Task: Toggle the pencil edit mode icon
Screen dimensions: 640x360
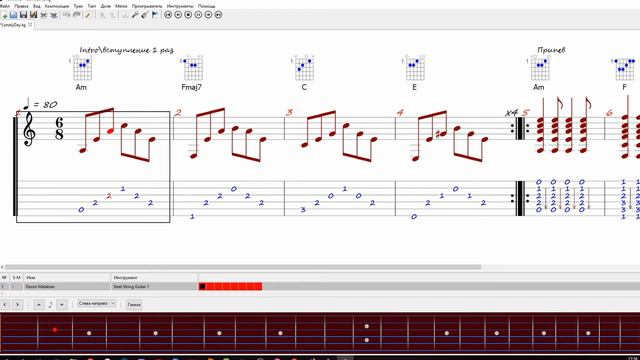Action: tap(88, 15)
